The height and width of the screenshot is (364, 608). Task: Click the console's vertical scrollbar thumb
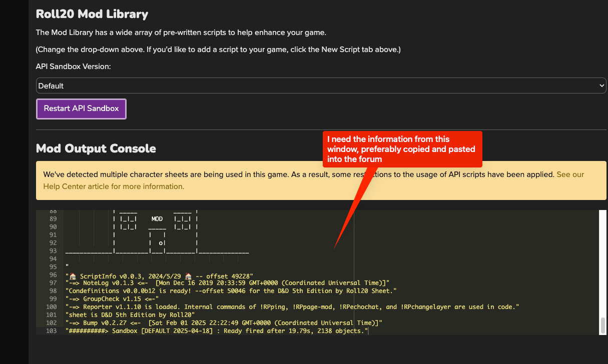pyautogui.click(x=603, y=325)
